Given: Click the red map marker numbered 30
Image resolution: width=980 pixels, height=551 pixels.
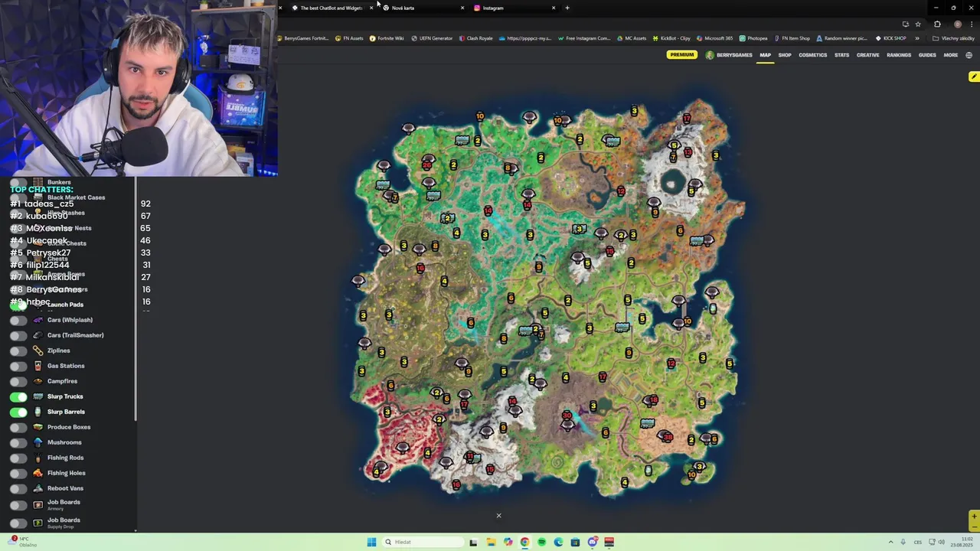Looking at the screenshot, I should tap(567, 416).
